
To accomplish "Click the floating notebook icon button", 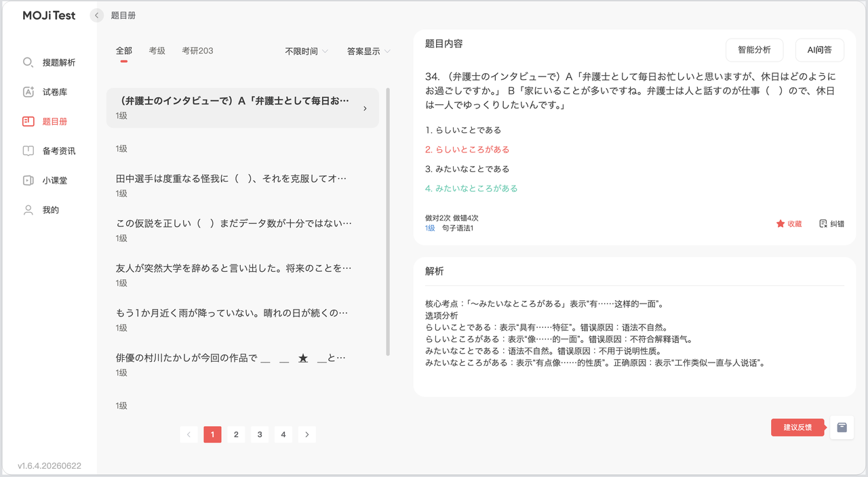I will 842,428.
